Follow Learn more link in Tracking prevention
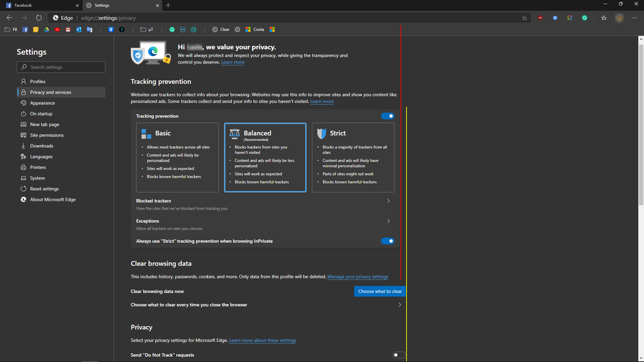The width and height of the screenshot is (644, 362). click(322, 101)
